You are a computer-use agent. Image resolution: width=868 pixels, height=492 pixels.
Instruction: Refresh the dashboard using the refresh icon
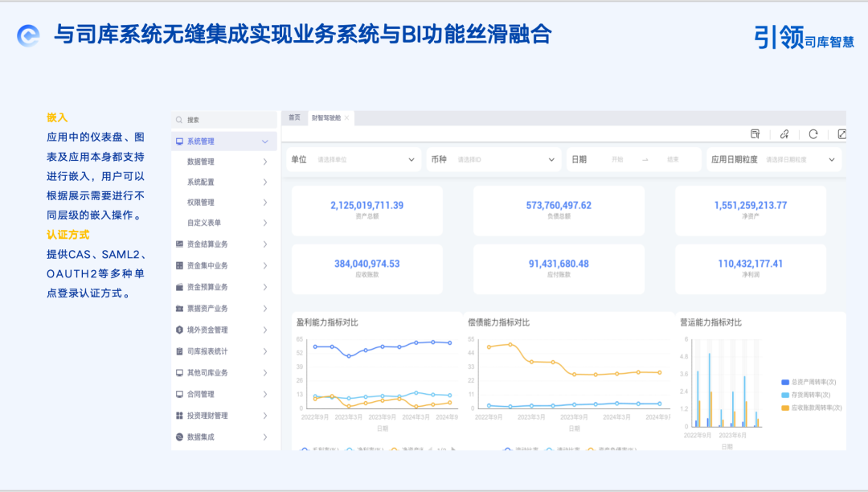[813, 135]
